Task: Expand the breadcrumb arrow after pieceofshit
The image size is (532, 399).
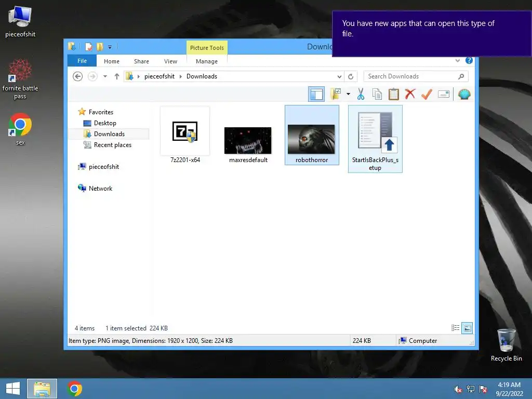Action: coord(180,76)
